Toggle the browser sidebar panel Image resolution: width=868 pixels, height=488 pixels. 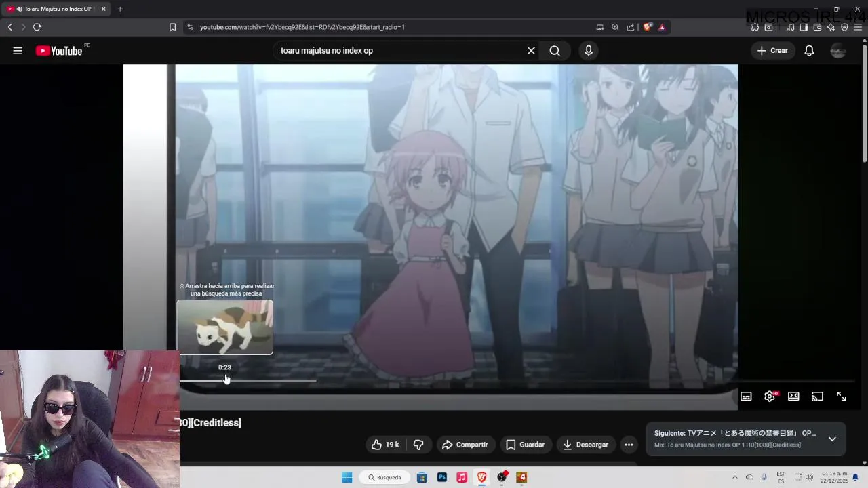click(804, 27)
